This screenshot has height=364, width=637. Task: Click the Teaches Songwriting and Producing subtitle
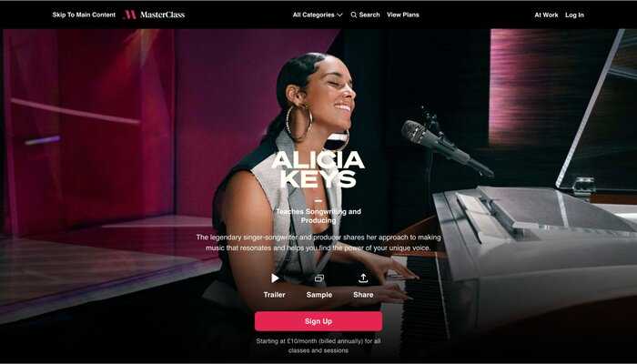tap(318, 216)
